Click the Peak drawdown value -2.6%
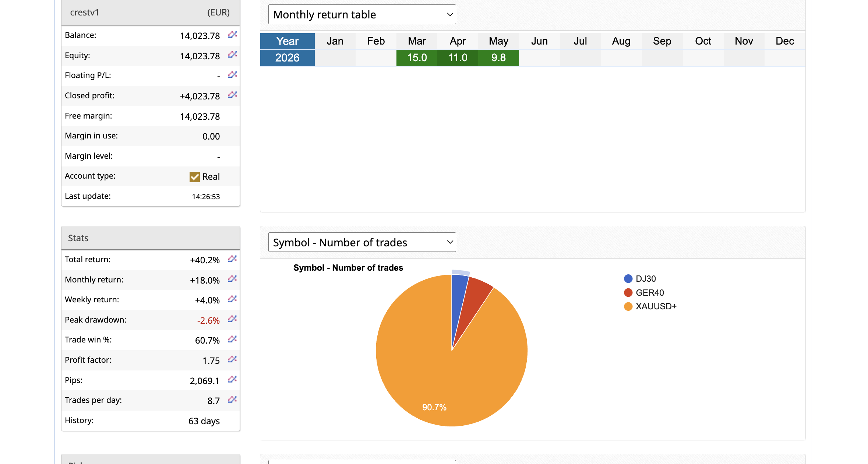This screenshot has height=464, width=868. 208,320
